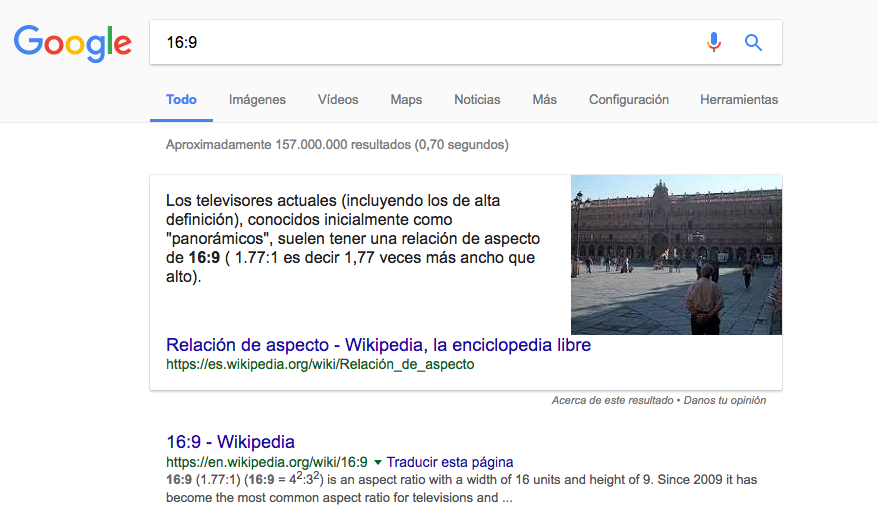The height and width of the screenshot is (530, 878).
Task: Go to the Maps tab
Action: pos(406,100)
